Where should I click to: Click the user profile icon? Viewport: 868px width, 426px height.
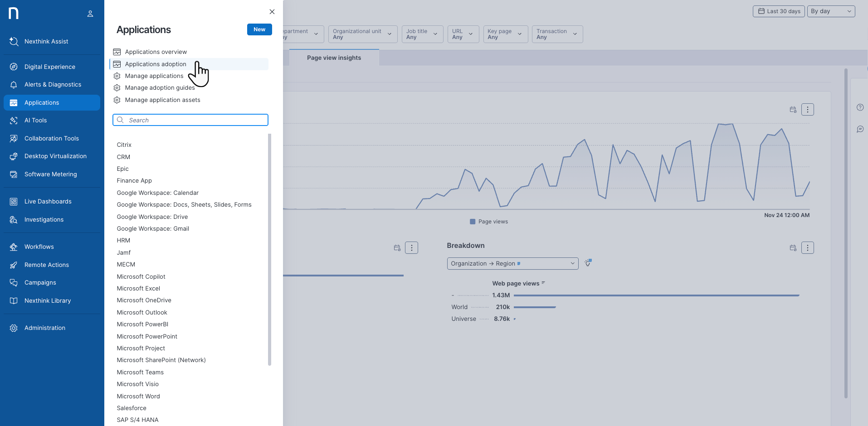pyautogui.click(x=90, y=14)
